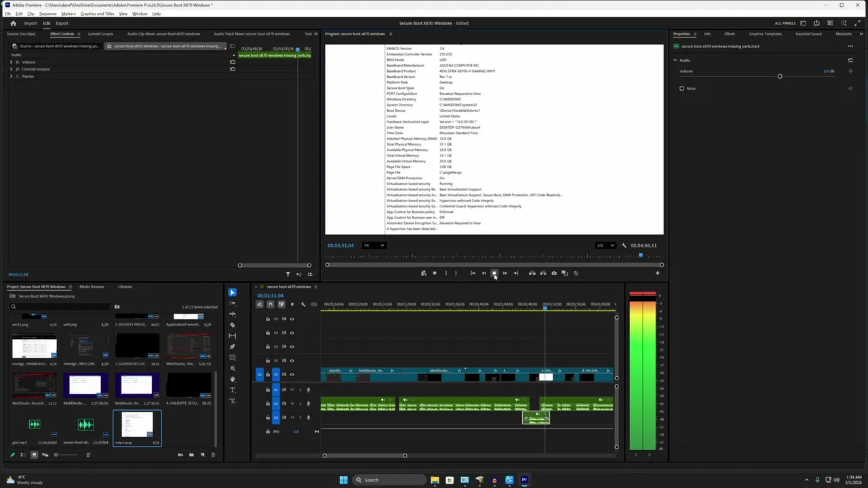Open timeline display settings wrench
Viewport: 868px width, 488px height.
click(303, 304)
